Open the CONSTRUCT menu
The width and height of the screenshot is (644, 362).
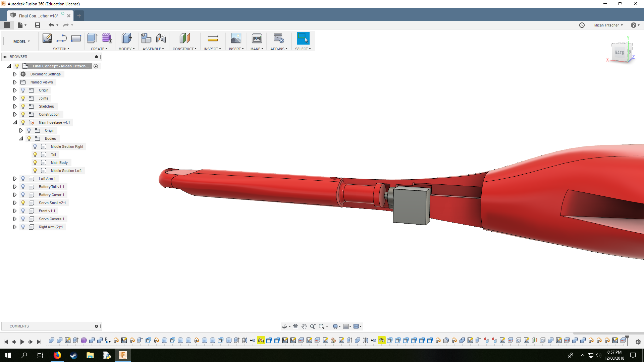tap(184, 49)
